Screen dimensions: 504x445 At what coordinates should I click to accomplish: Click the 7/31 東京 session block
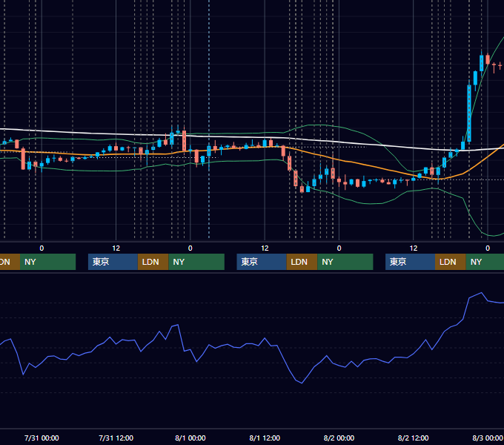pos(113,262)
